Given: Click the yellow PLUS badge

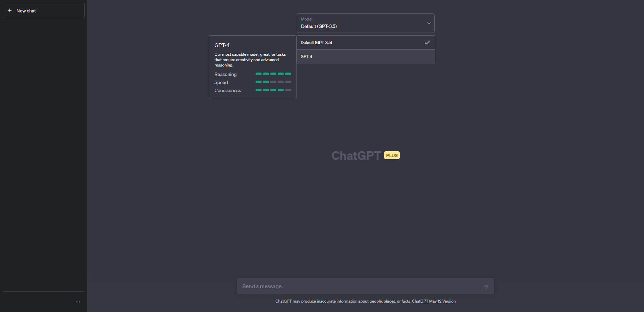Looking at the screenshot, I should pyautogui.click(x=392, y=155).
